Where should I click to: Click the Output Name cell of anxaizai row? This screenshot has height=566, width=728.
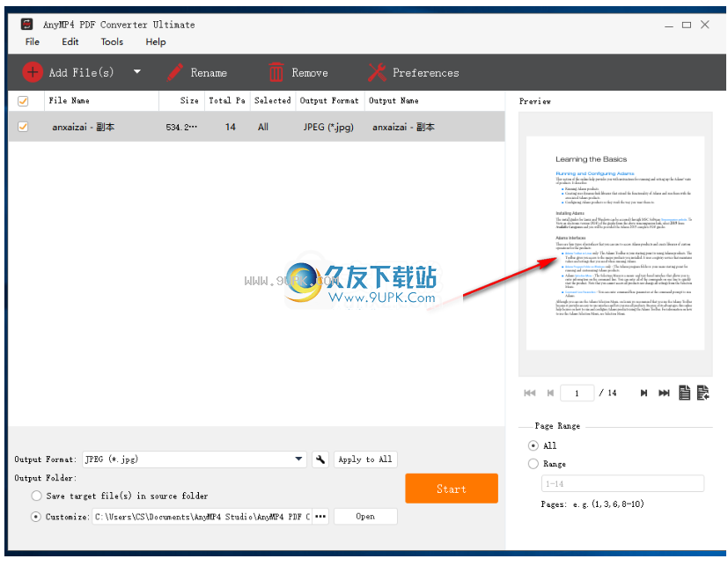click(x=403, y=127)
